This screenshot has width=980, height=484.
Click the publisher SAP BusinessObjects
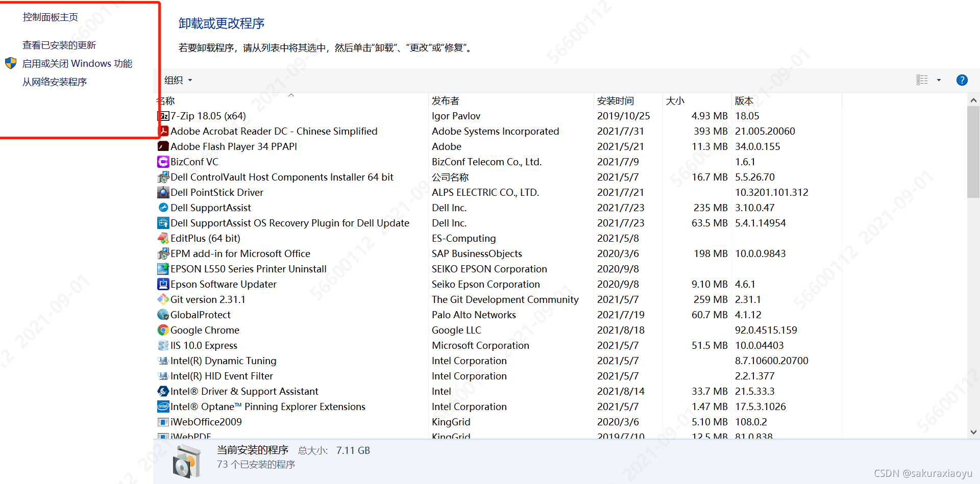point(477,254)
